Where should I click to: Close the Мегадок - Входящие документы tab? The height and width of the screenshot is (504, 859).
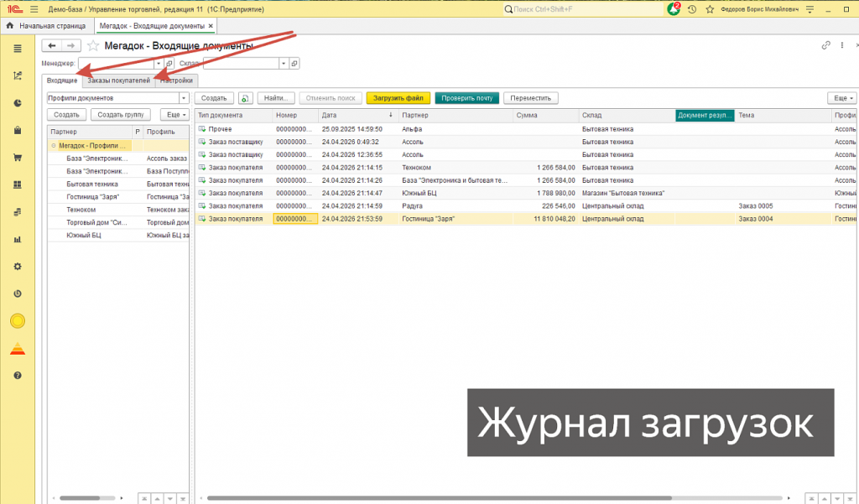[x=211, y=26]
